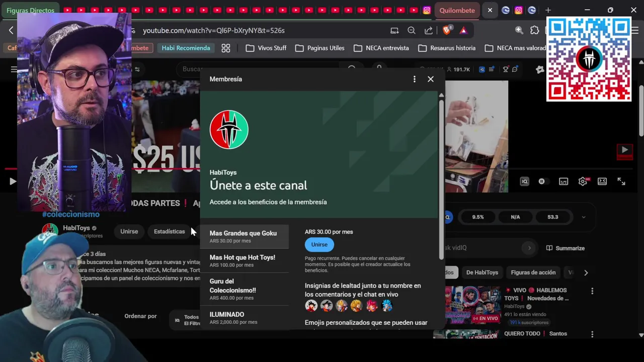Open the QUIERO TODO Santos video title
This screenshot has height=362, width=644.
[535, 334]
